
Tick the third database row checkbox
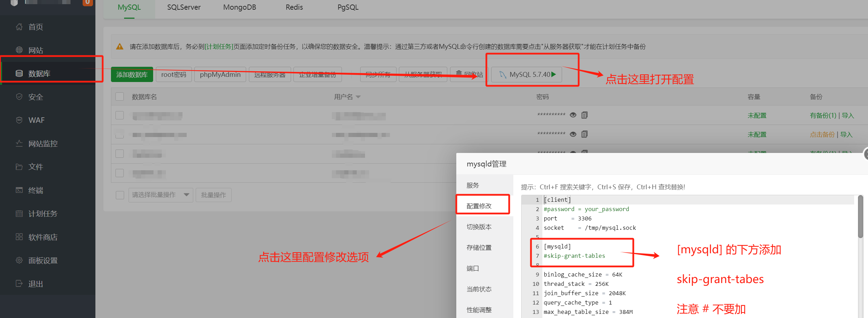pos(120,154)
